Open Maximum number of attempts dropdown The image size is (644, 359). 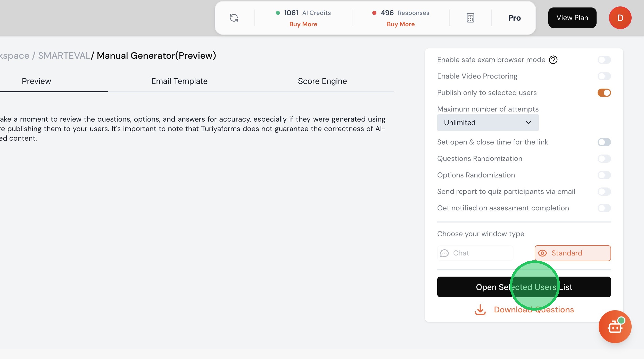pyautogui.click(x=487, y=123)
